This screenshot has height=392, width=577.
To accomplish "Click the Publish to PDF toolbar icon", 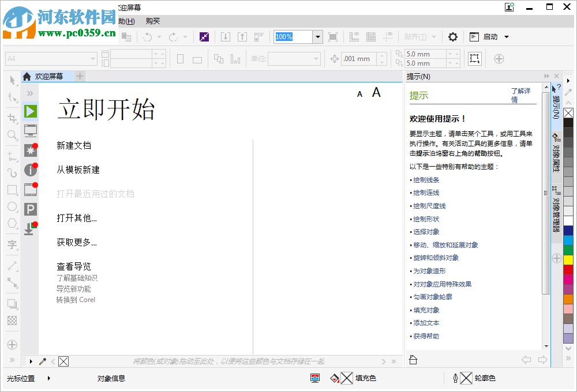I will (258, 36).
